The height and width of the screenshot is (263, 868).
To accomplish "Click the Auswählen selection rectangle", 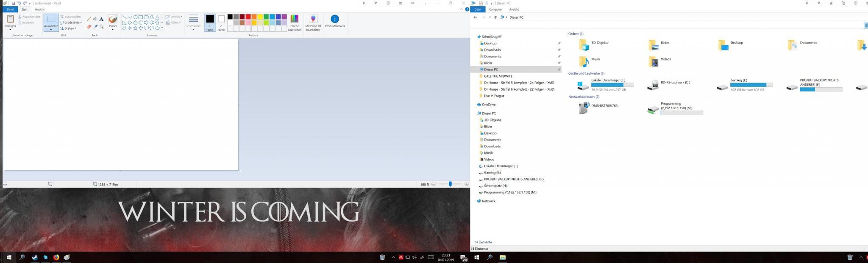I will pos(51,19).
